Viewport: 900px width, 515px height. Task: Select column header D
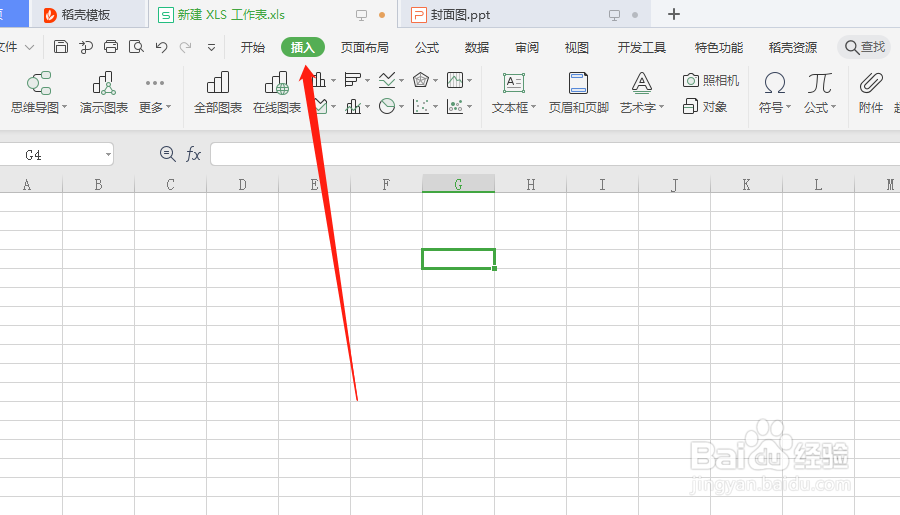click(242, 184)
